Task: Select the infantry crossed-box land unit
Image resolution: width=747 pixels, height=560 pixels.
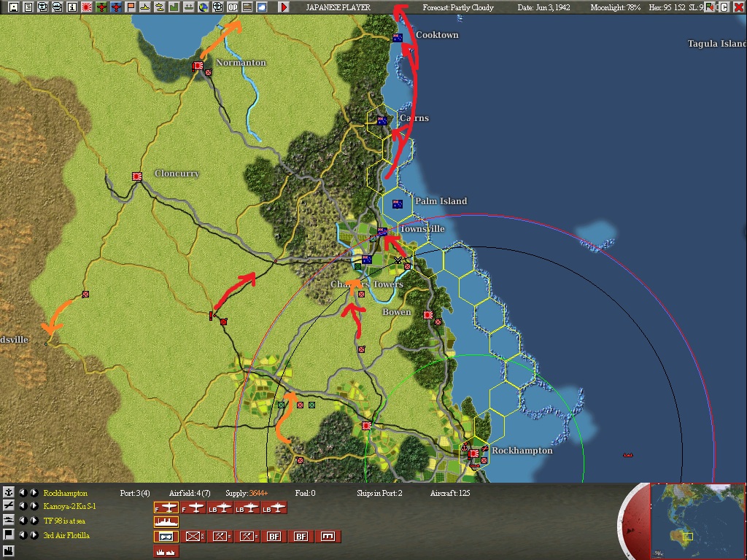Action: (x=193, y=537)
